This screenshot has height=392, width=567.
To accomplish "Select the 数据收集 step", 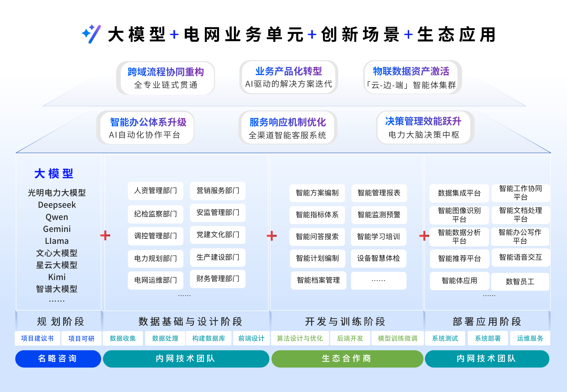I will tap(123, 338).
